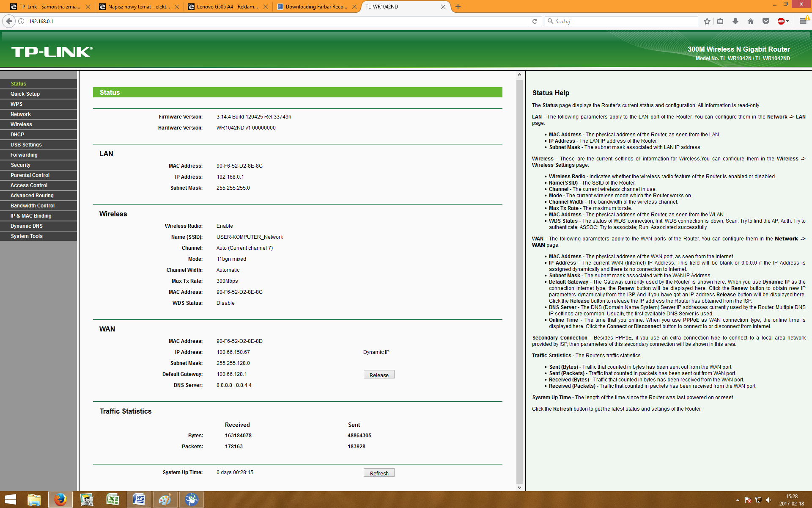Click the Action Center flag tray icon
The width and height of the screenshot is (812, 508).
(748, 500)
